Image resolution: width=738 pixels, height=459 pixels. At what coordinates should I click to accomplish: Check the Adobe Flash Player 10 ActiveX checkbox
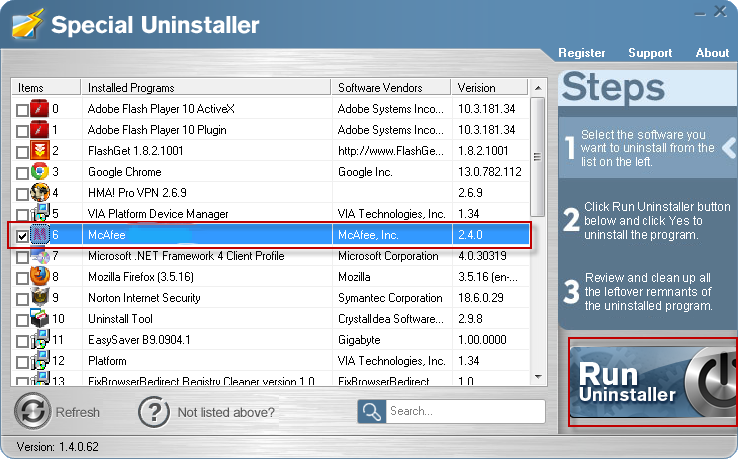22,110
